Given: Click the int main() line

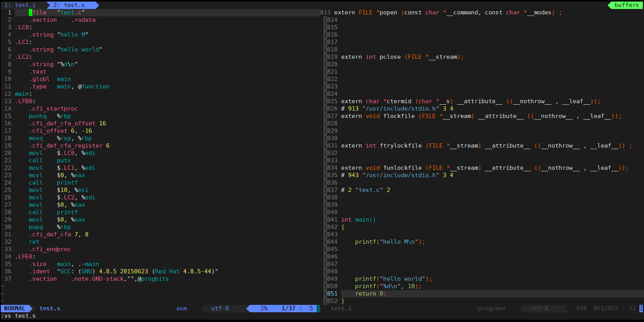Looking at the screenshot, I should [x=359, y=220].
